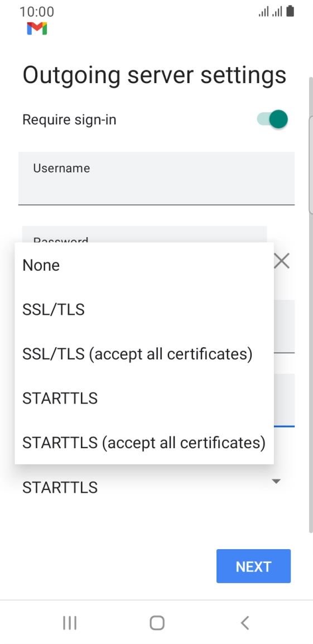Image resolution: width=313 pixels, height=644 pixels.
Task: Open recent apps via navigation bar icon
Action: click(x=70, y=623)
